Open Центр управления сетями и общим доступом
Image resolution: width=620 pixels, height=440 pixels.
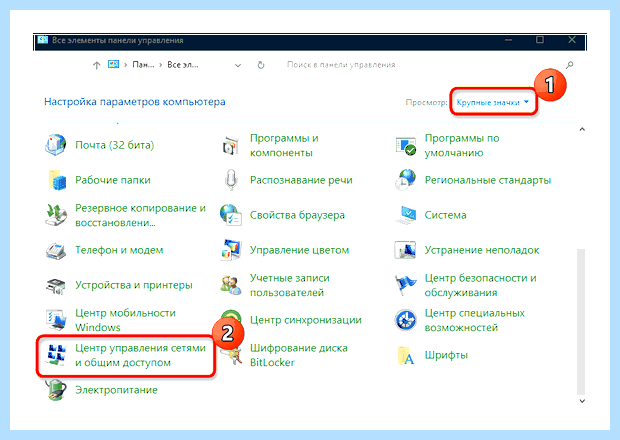140,355
